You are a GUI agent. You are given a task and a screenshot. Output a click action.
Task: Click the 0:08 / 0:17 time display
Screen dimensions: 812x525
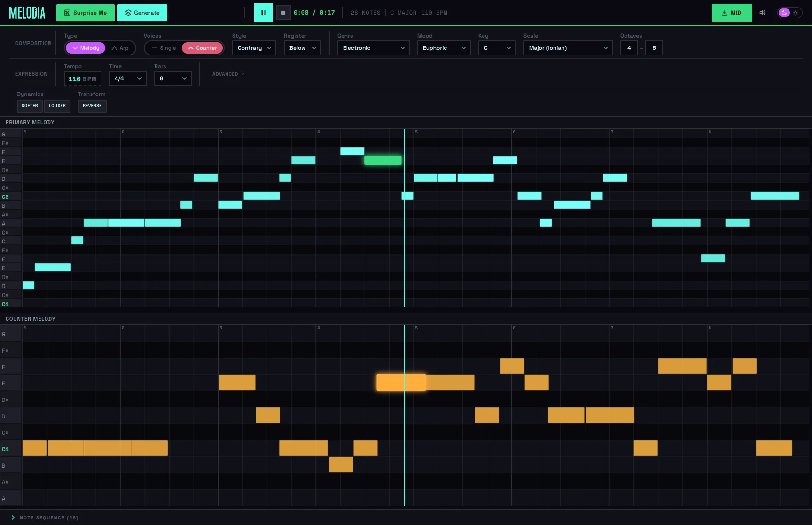314,13
